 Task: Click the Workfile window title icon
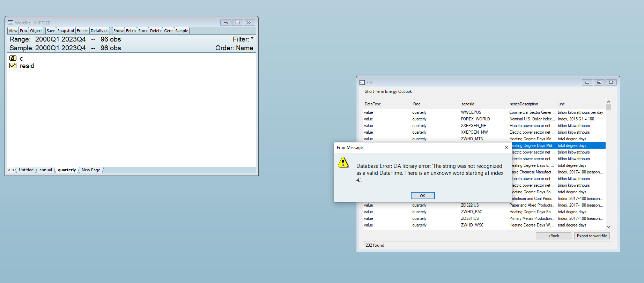10,23
